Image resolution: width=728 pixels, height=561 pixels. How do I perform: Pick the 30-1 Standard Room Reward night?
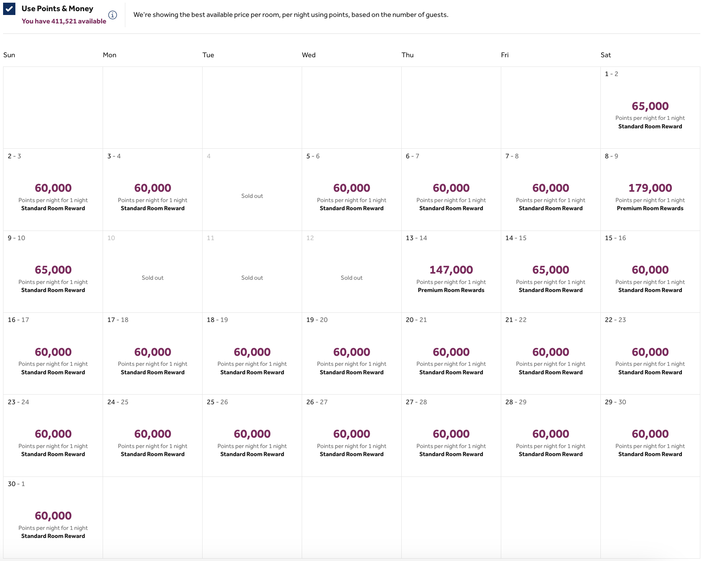(53, 518)
